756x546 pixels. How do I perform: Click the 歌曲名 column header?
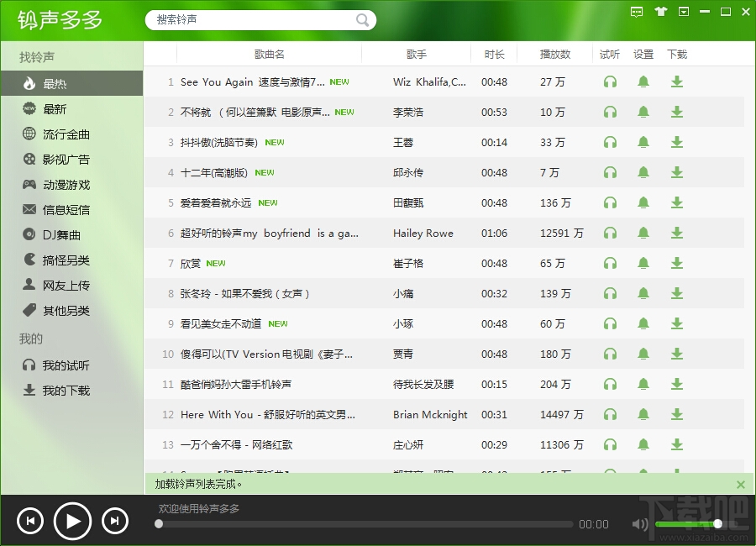269,55
